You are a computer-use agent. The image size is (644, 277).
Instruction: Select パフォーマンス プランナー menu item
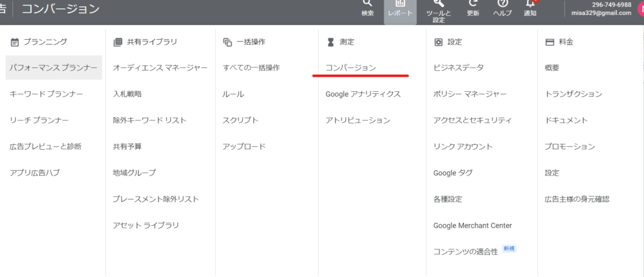pos(53,67)
